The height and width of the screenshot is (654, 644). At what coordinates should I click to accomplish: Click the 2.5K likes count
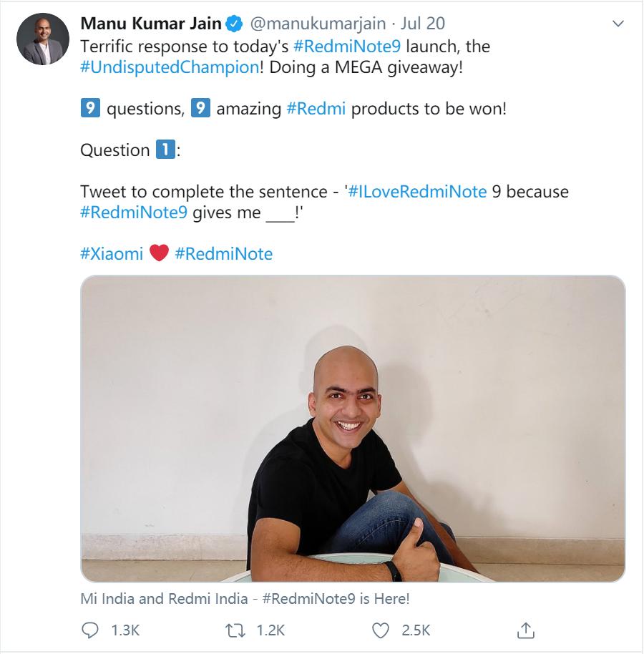coord(416,630)
